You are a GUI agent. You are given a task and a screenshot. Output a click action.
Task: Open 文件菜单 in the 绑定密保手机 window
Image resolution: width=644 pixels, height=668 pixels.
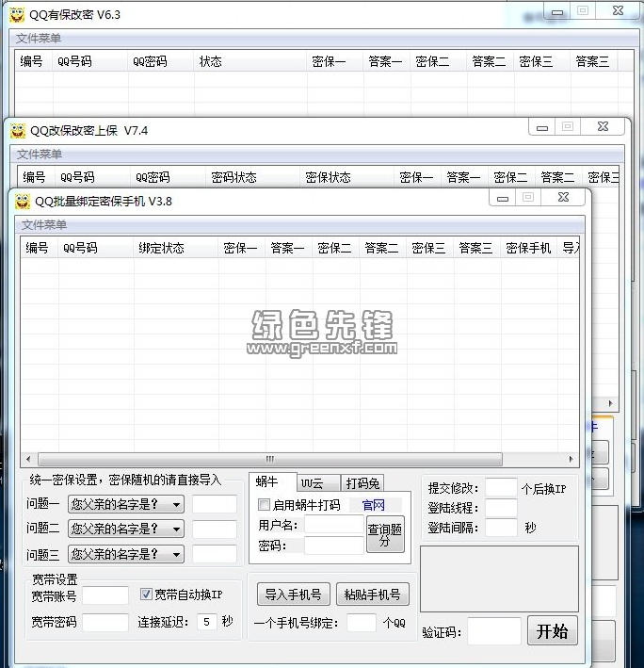tap(44, 225)
